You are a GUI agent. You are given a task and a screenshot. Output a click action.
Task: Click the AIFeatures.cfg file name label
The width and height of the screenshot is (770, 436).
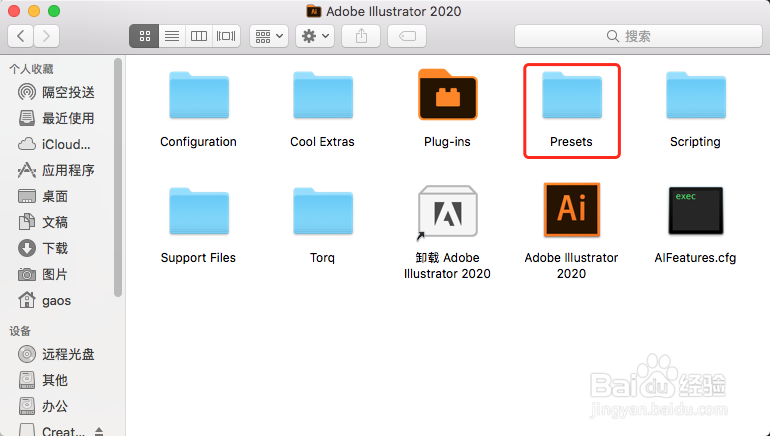695,257
